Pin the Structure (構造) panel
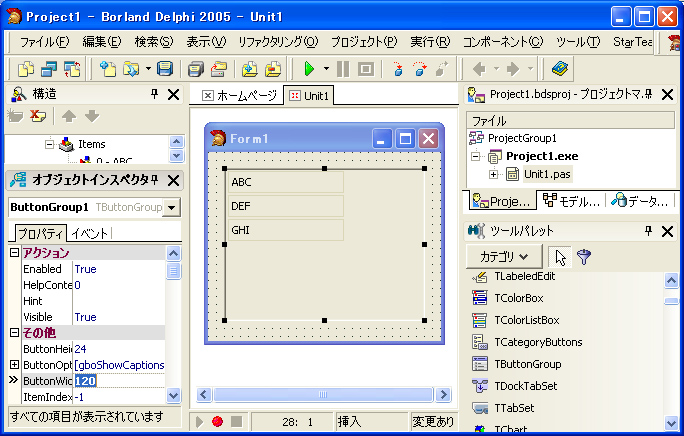Viewport: 684px width, 436px height. click(154, 94)
